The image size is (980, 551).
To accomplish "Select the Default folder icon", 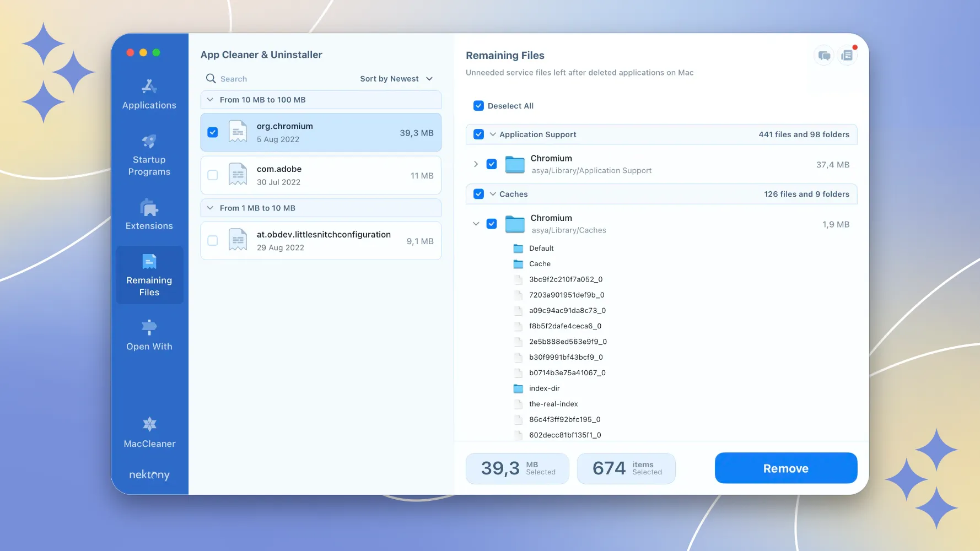I will [518, 249].
